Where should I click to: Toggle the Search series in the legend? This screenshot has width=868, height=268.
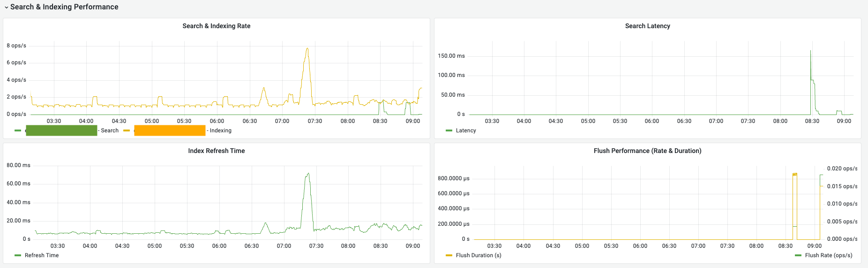pyautogui.click(x=110, y=130)
